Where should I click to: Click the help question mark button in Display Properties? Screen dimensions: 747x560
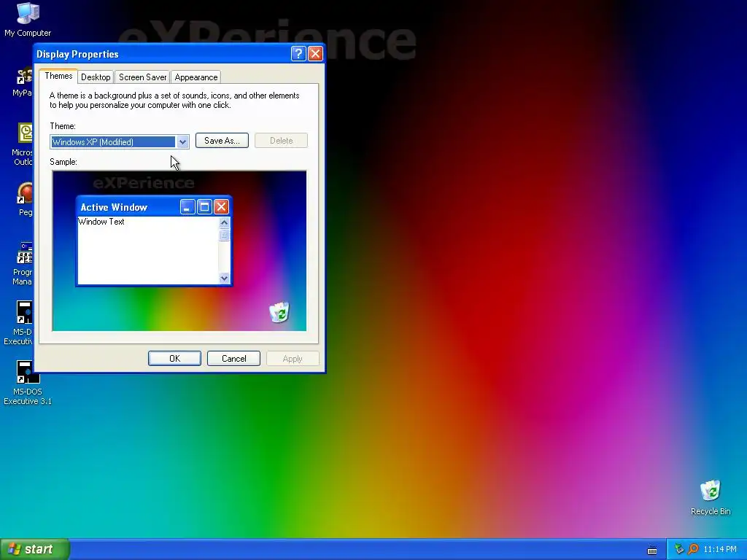298,53
